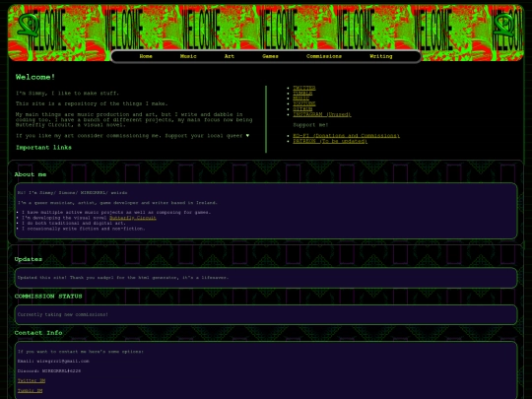Viewport: 532px width, 399px height.
Task: Click the Contact Info heading
Action: click(38, 333)
